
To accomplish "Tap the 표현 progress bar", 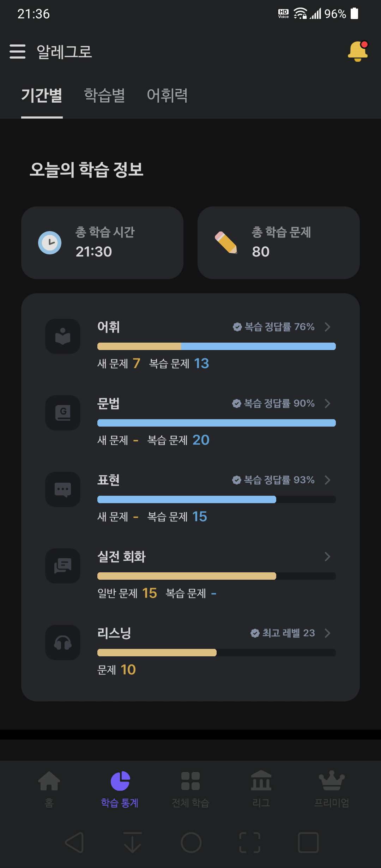I will [217, 499].
